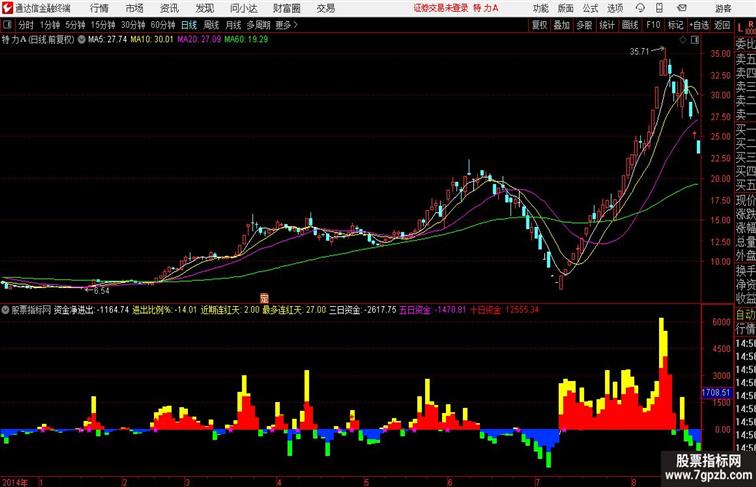Switch to 30分钟 period

pos(133,25)
